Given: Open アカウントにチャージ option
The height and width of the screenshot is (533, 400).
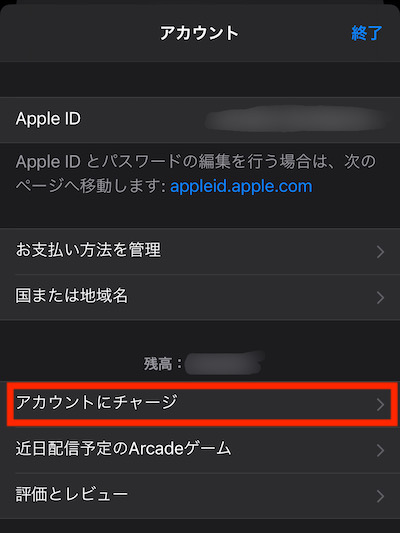Looking at the screenshot, I should (200, 404).
